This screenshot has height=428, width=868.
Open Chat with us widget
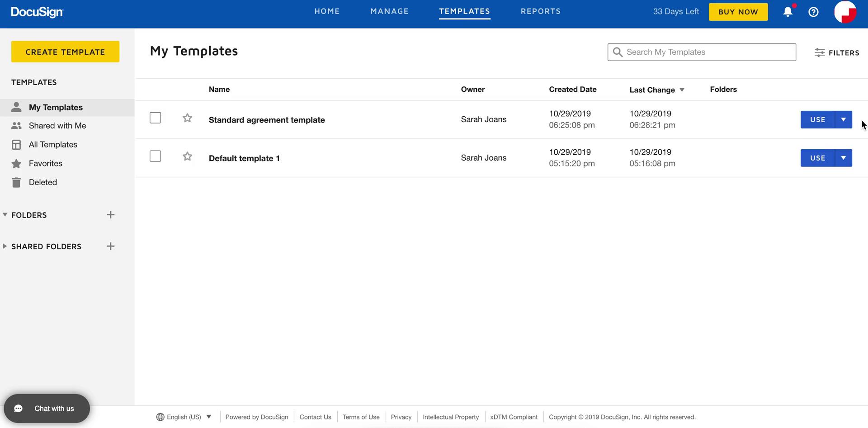coord(47,409)
